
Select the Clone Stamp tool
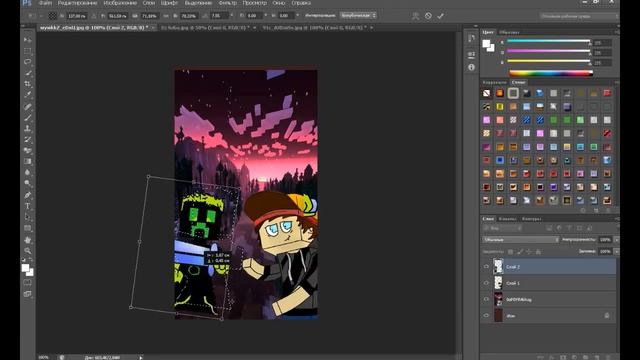(x=27, y=129)
